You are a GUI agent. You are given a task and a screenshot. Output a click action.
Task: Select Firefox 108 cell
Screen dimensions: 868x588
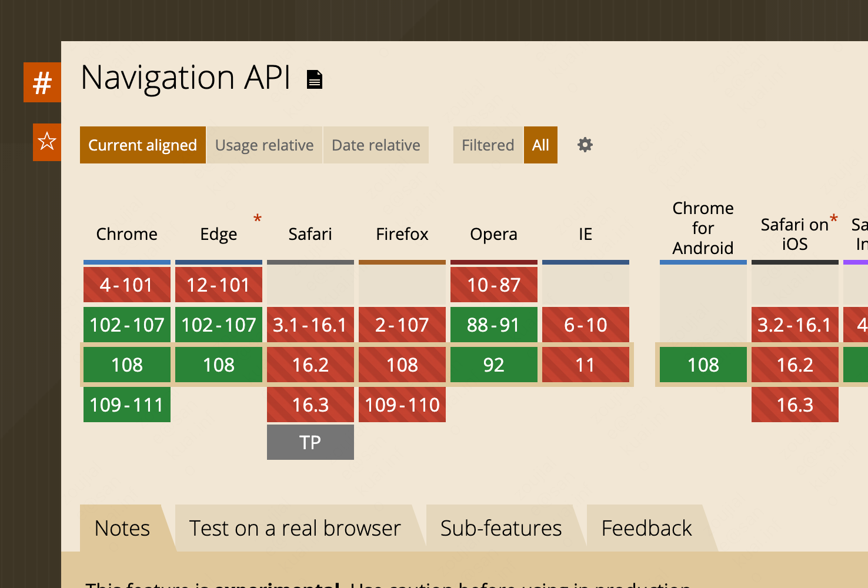[x=402, y=365]
